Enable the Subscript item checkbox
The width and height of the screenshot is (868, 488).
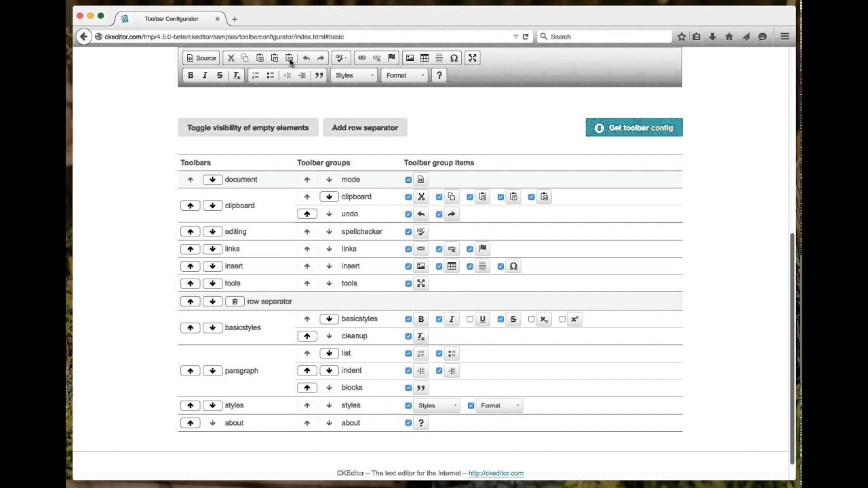click(x=532, y=319)
